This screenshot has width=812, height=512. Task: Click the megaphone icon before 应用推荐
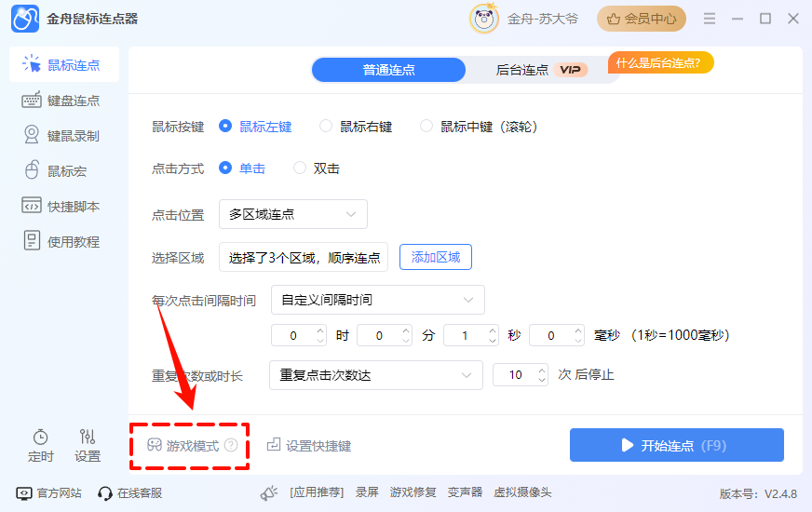[269, 493]
